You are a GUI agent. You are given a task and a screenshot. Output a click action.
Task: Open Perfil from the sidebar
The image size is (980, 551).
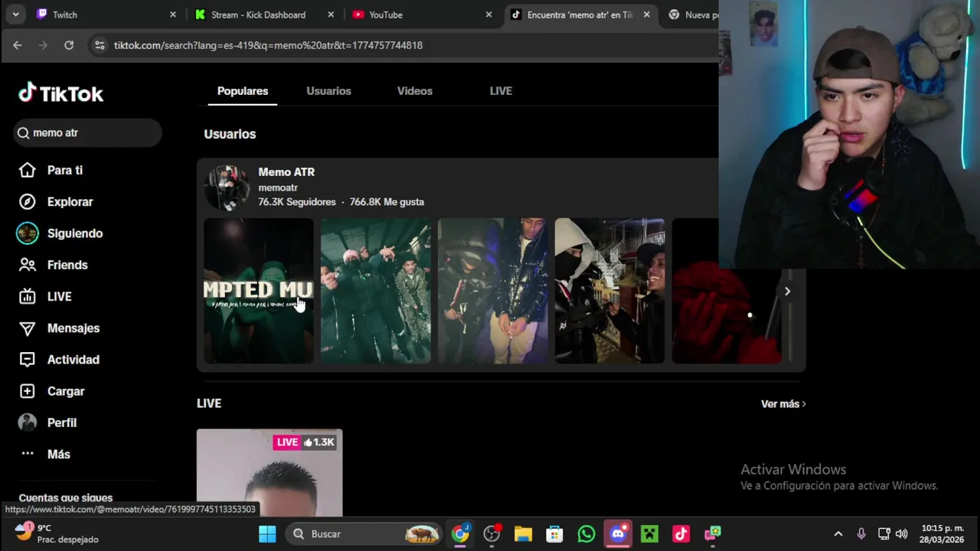coord(47,422)
